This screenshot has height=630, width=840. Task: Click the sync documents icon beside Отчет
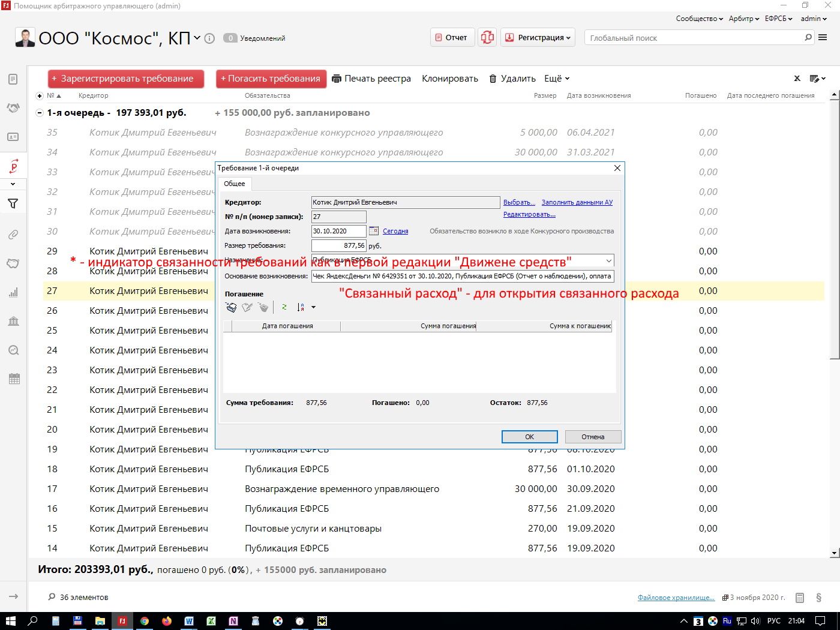click(x=487, y=37)
